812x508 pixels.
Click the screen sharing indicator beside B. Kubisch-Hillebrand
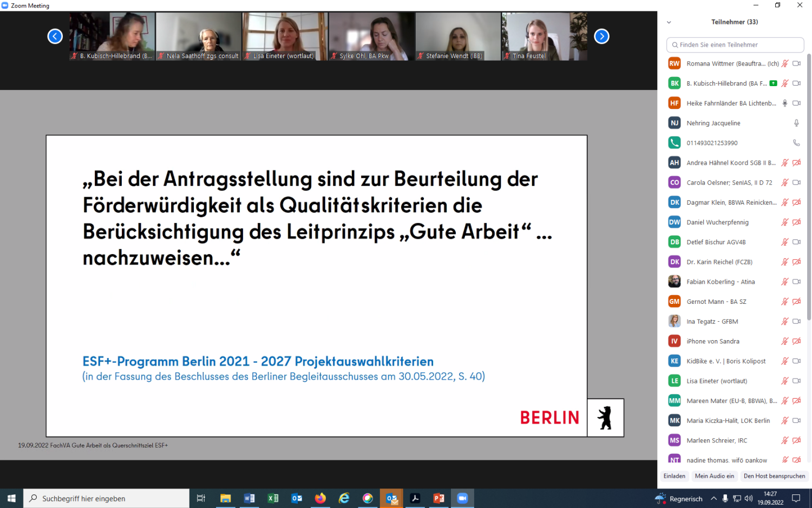pyautogui.click(x=774, y=83)
